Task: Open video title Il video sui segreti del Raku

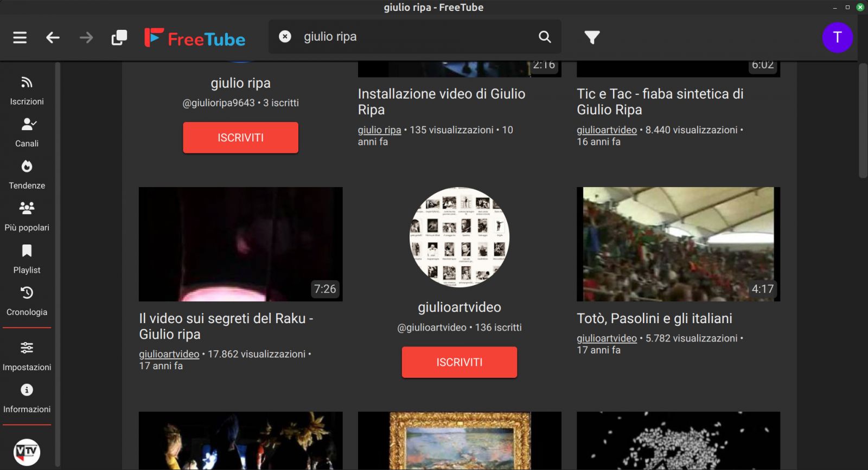Action: click(226, 326)
